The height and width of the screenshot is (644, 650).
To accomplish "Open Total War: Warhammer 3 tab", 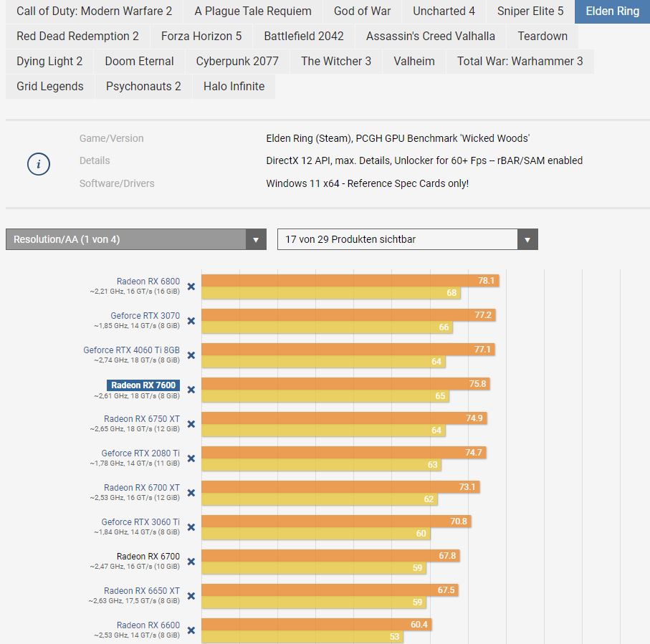I will tap(520, 62).
